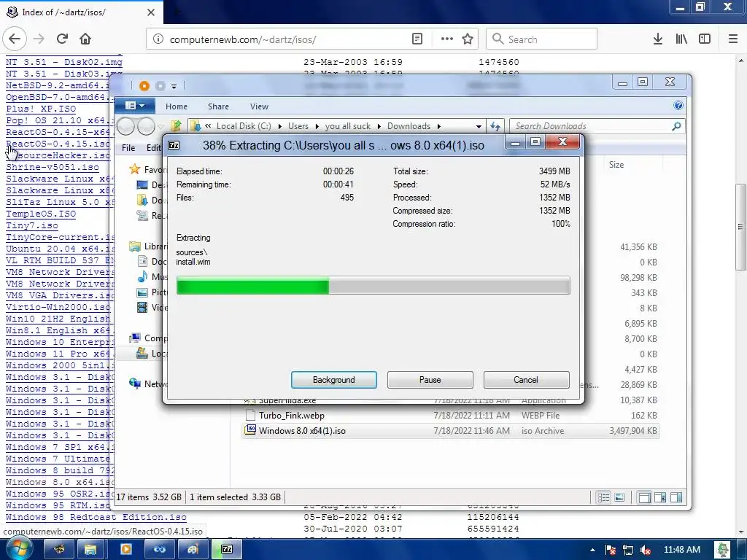Open page actions three-dot menu
747x560 pixels.
[x=447, y=39]
